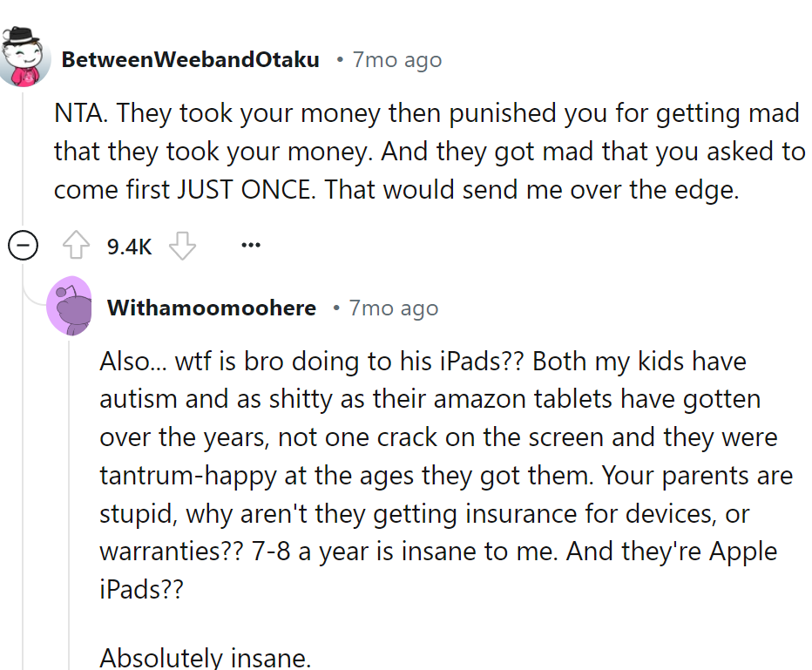The width and height of the screenshot is (812, 670).
Task: Visit BetweenWeebandOtaku's user profile name
Action: pyautogui.click(x=190, y=60)
